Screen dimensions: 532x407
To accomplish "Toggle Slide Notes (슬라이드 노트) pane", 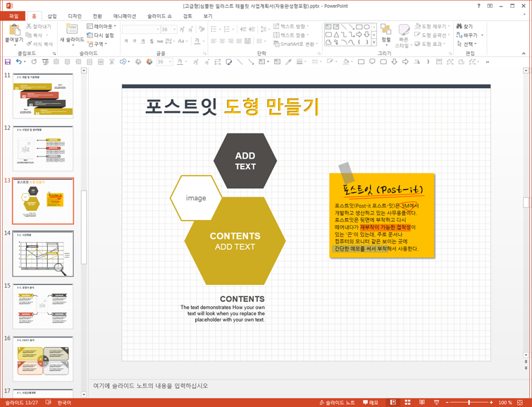I will [337, 403].
